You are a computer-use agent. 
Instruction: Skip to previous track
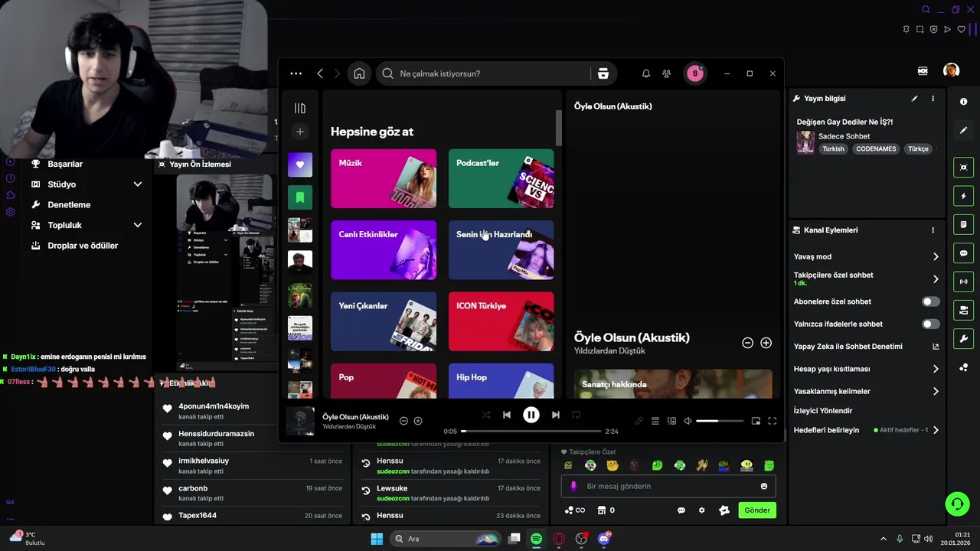(x=507, y=415)
